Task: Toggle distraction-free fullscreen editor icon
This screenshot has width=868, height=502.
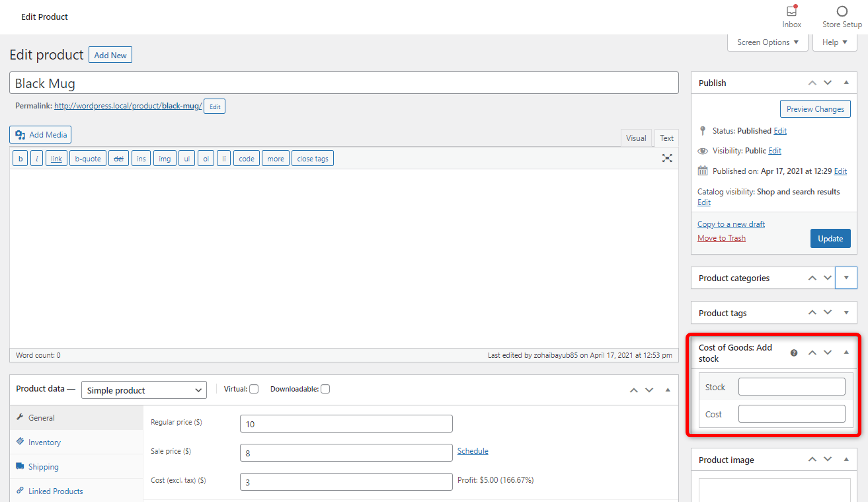Action: coord(667,158)
